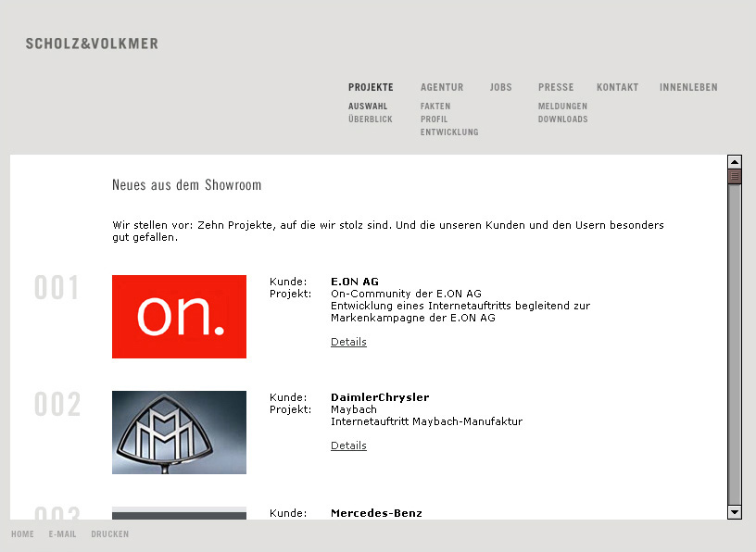Open the Presse menu

pos(556,87)
